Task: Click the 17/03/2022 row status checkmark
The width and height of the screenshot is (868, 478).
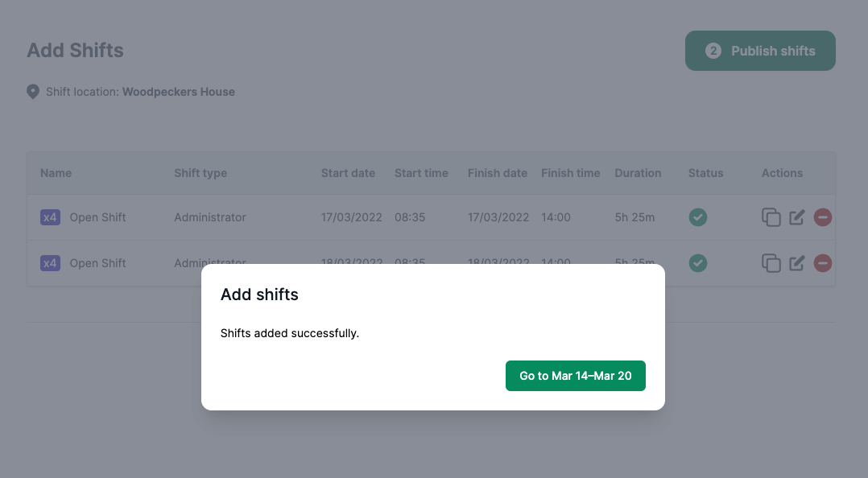Action: 698,217
